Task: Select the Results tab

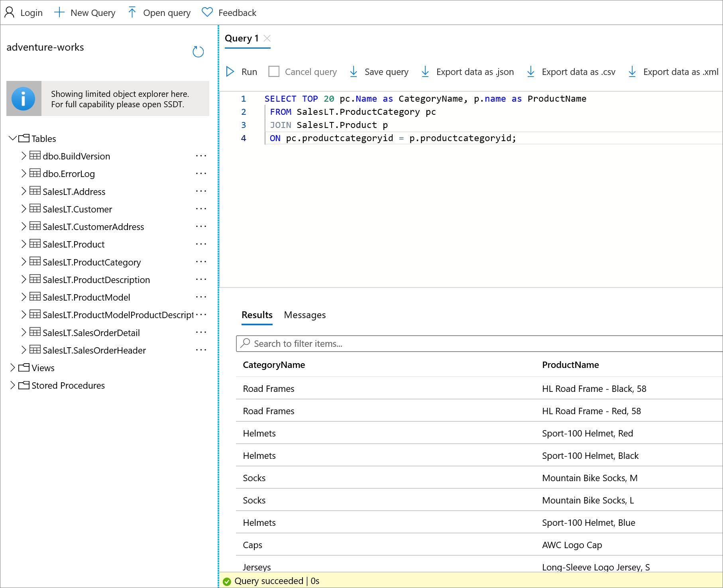Action: click(257, 315)
